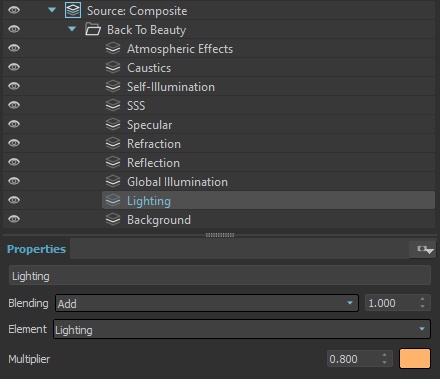Open the Properties panel options menu icon

[x=423, y=249]
